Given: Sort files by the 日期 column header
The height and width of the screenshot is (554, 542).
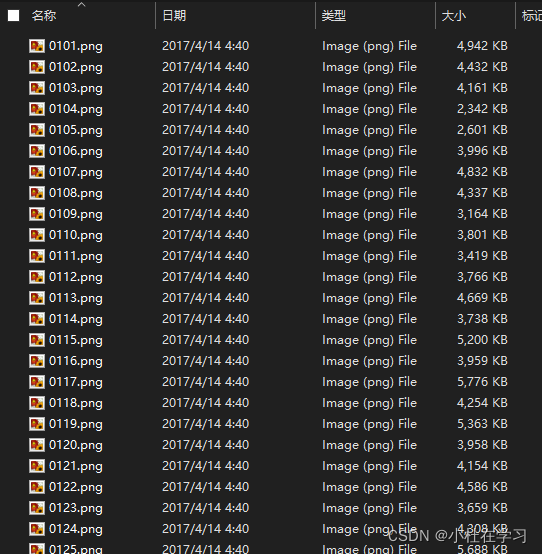Looking at the screenshot, I should [x=174, y=16].
